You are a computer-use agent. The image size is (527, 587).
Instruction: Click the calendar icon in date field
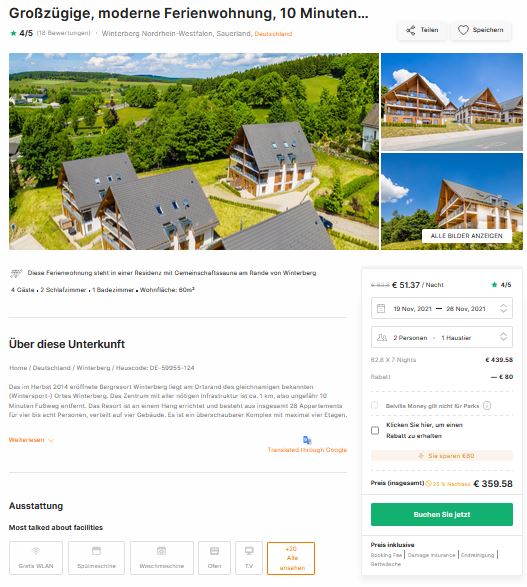381,308
